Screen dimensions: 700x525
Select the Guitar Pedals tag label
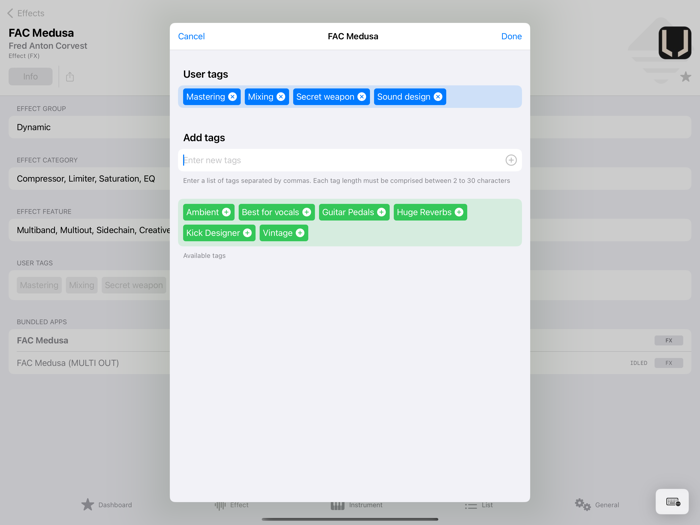click(348, 212)
